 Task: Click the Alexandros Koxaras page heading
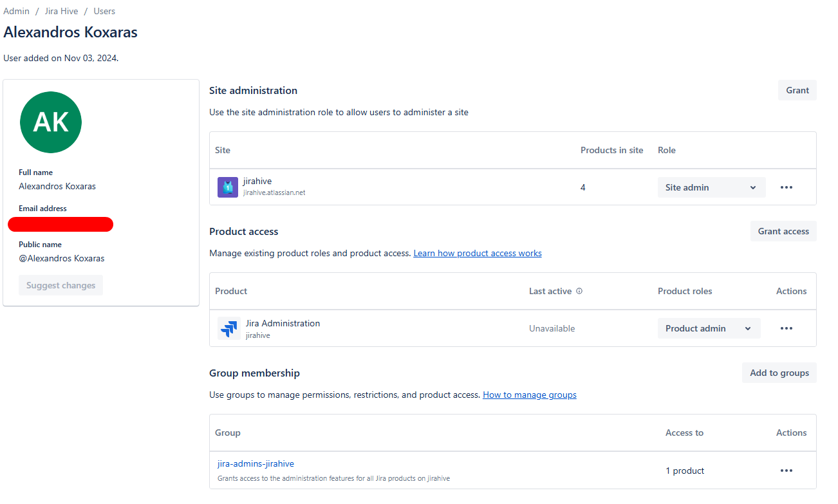click(x=70, y=32)
